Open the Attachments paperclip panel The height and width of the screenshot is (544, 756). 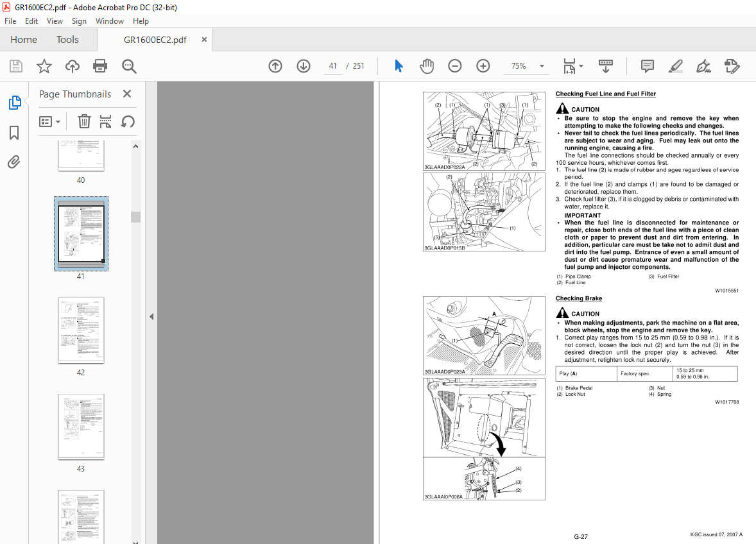[14, 162]
